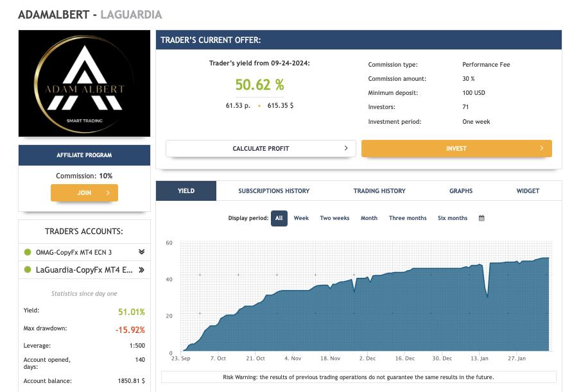Click the Adam Albert Smart Trading logo
Screen dimensions: 563x392
pyautogui.click(x=84, y=83)
